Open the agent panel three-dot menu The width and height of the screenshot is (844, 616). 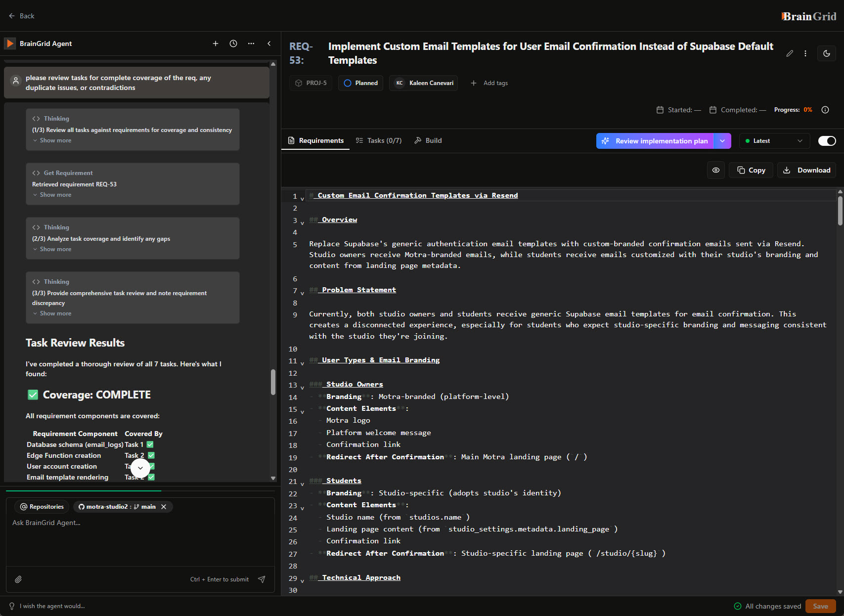(x=251, y=44)
